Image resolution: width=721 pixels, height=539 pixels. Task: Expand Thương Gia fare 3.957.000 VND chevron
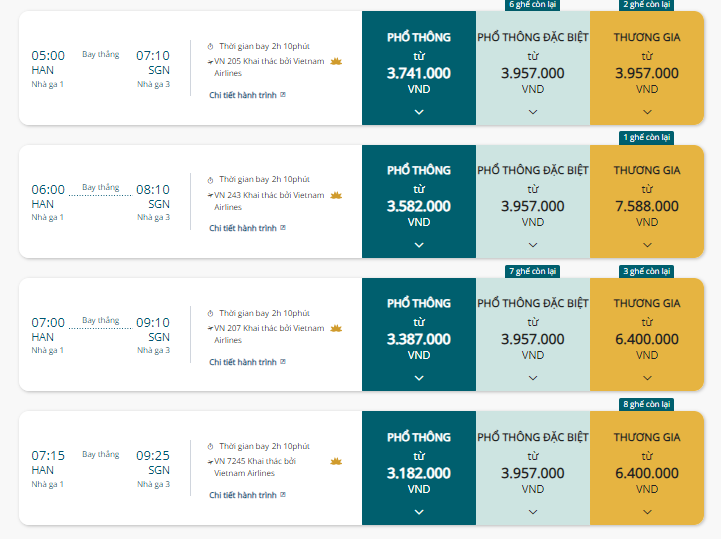647,112
